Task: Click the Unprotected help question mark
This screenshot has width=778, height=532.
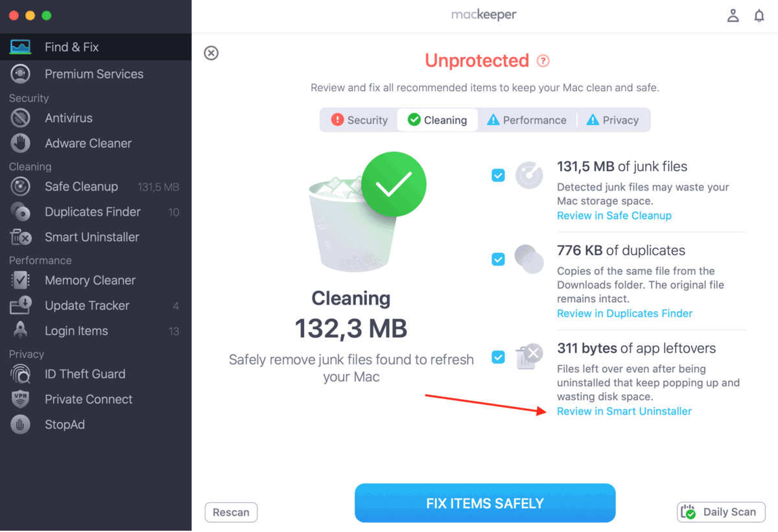Action: pos(543,61)
